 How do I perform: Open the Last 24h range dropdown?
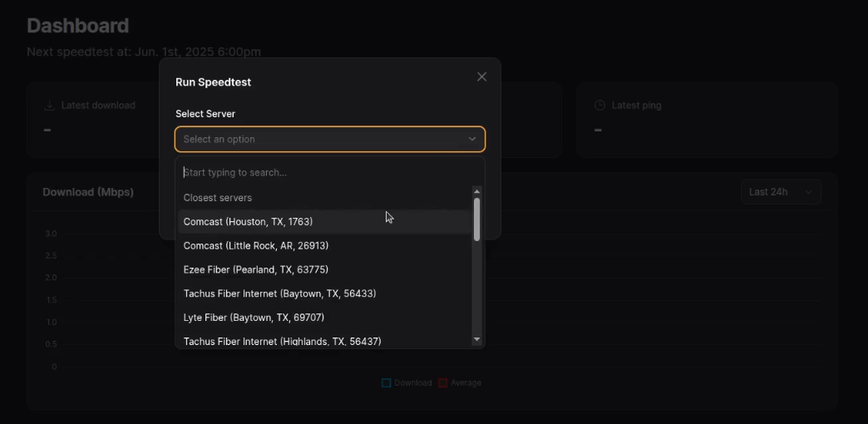pyautogui.click(x=781, y=192)
